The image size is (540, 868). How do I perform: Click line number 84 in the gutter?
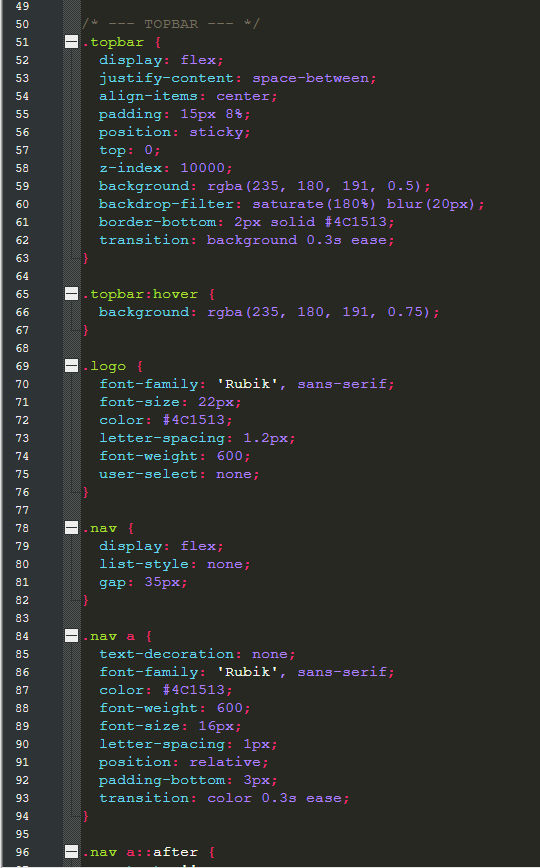point(22,636)
